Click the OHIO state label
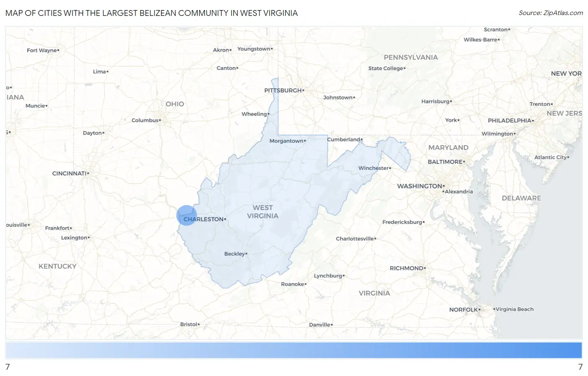 pos(175,104)
